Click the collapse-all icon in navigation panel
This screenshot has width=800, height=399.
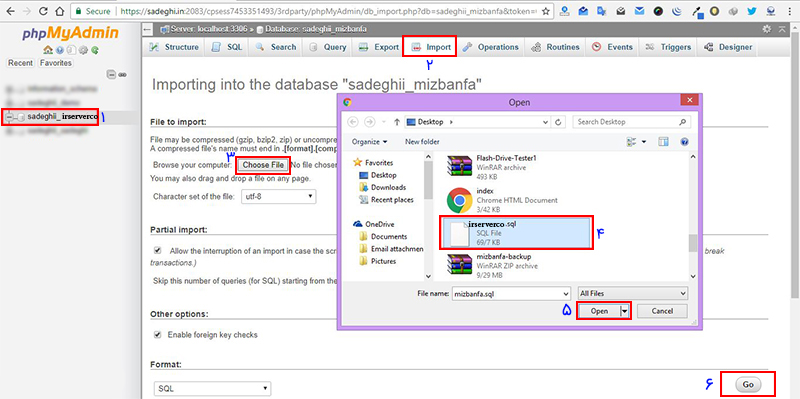point(111,74)
